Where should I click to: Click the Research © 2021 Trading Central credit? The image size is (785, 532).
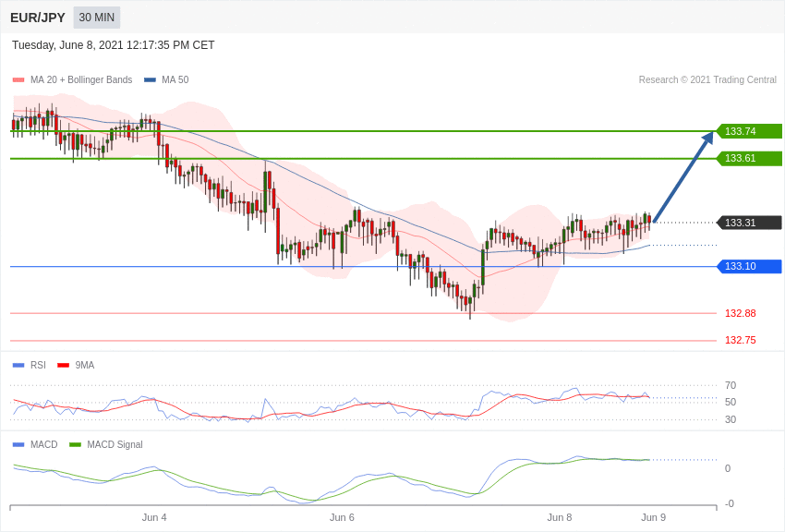tap(707, 79)
